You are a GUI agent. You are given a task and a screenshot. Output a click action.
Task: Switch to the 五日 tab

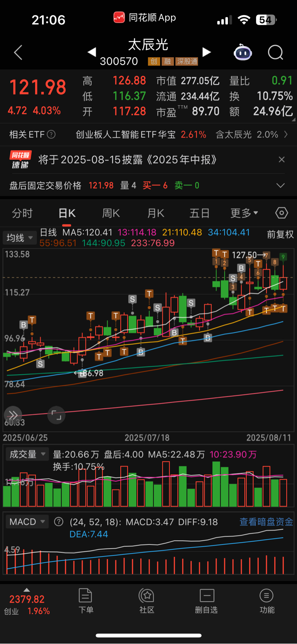200,213
